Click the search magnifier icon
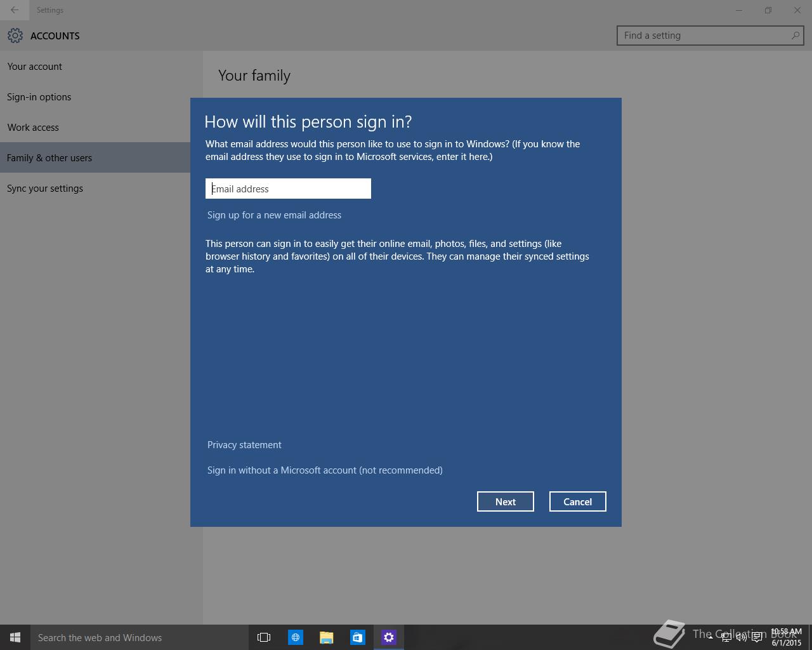This screenshot has width=812, height=650. point(795,36)
